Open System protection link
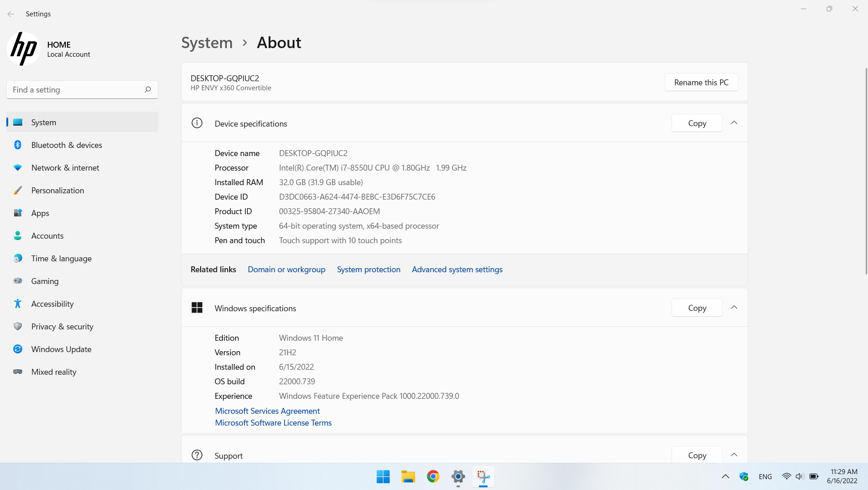This screenshot has width=868, height=490. [368, 269]
